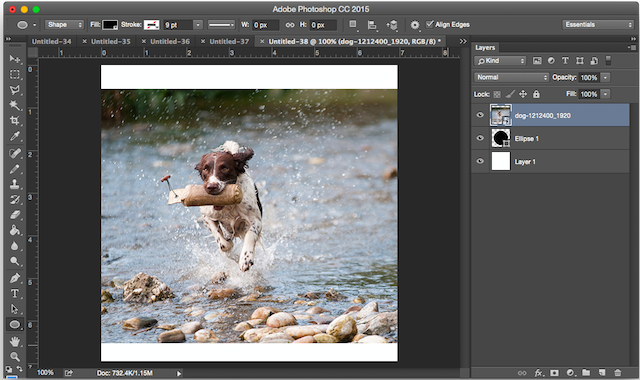Viewport: 640px width, 380px height.
Task: Open the Shape tool mode dropdown
Action: [64, 25]
